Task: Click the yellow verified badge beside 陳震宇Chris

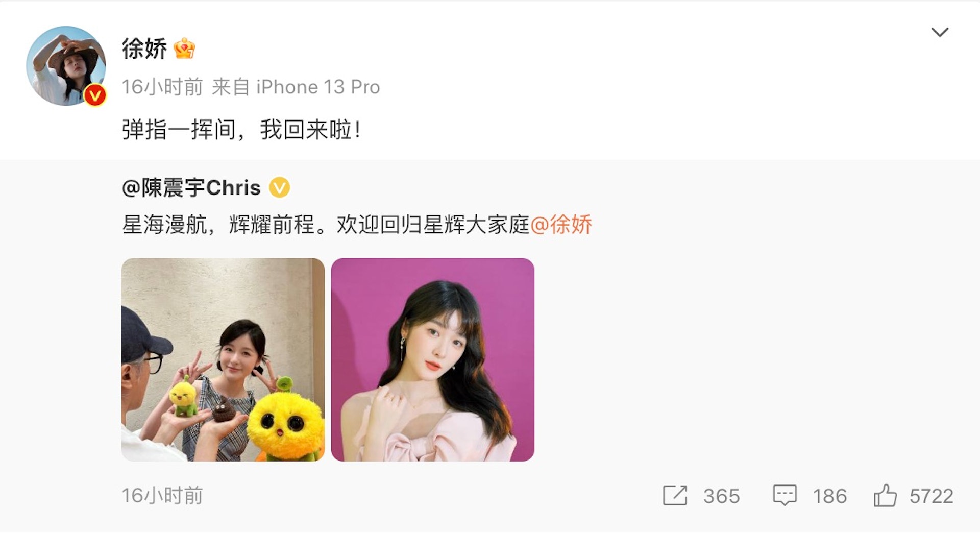Action: 280,188
